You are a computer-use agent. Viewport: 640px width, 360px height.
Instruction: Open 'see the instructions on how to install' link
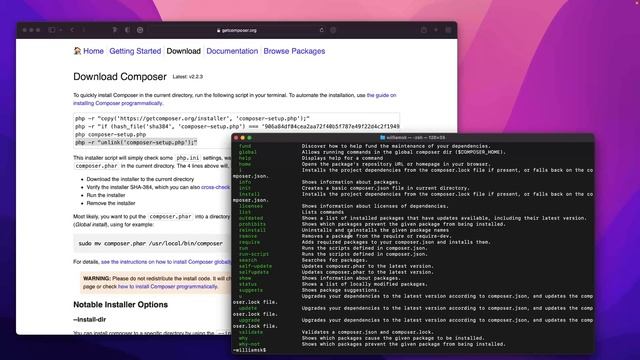(x=166, y=262)
